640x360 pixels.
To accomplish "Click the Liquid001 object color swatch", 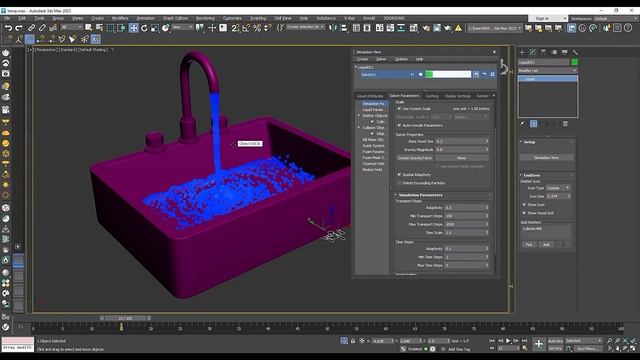I will click(575, 62).
